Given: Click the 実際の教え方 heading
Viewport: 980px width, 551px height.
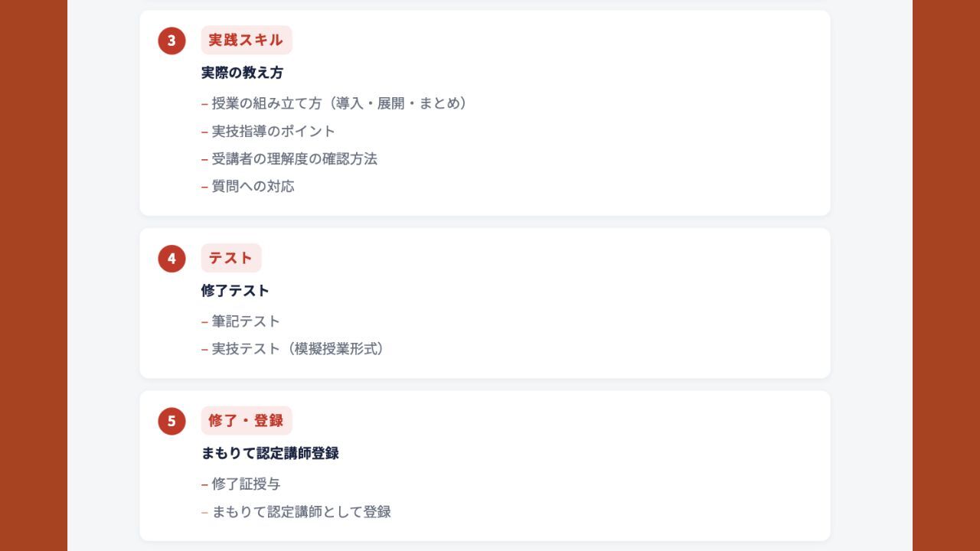Looking at the screenshot, I should 242,73.
